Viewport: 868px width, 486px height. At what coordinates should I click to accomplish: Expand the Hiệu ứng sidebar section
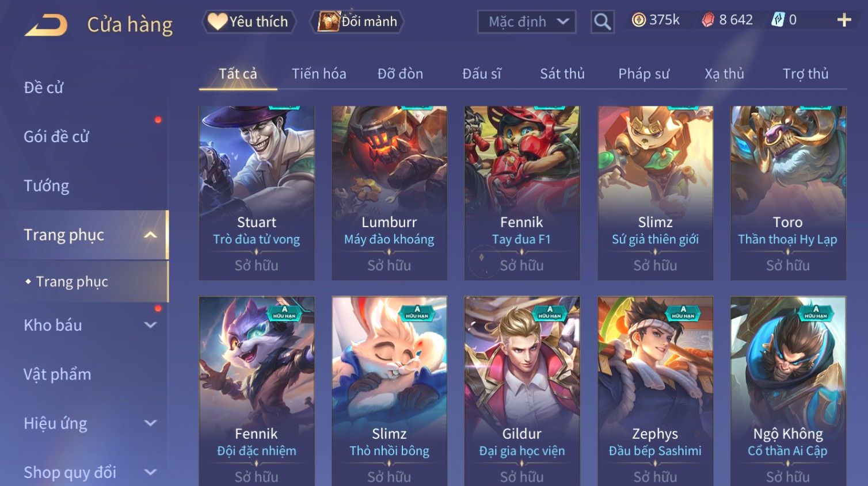tap(150, 423)
